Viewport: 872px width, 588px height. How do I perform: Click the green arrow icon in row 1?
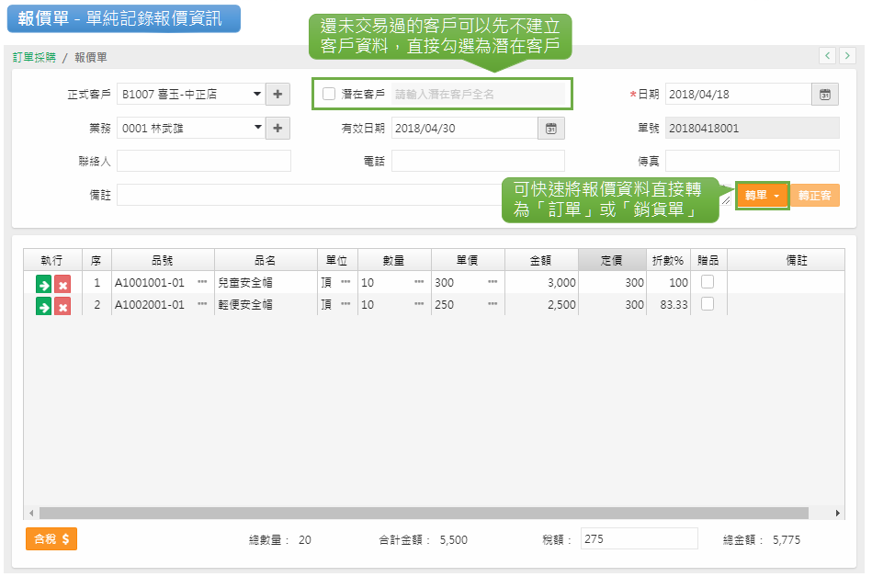click(x=43, y=284)
